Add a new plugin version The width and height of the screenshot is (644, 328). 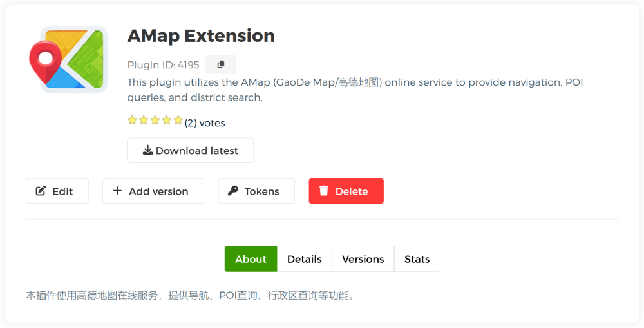tap(153, 191)
